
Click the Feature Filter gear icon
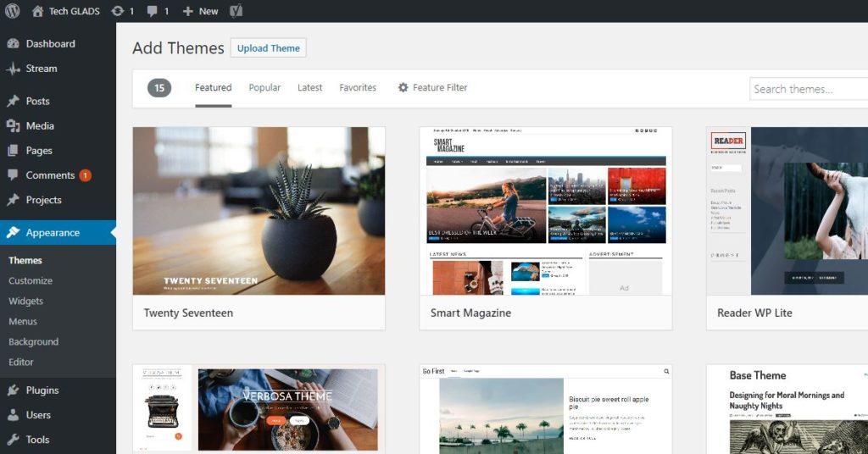(x=403, y=87)
